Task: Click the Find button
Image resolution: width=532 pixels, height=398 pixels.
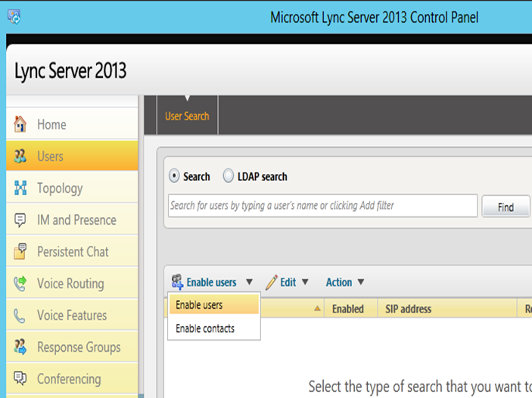Action: click(506, 207)
